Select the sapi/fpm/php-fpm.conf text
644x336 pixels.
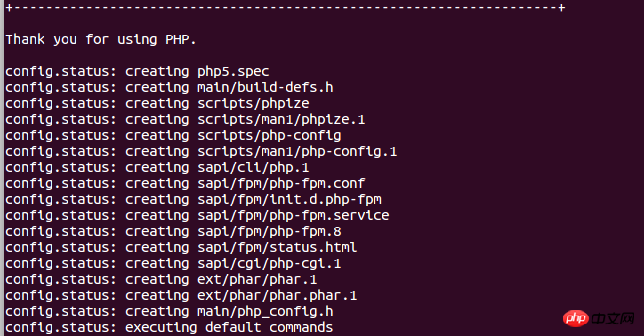(281, 183)
